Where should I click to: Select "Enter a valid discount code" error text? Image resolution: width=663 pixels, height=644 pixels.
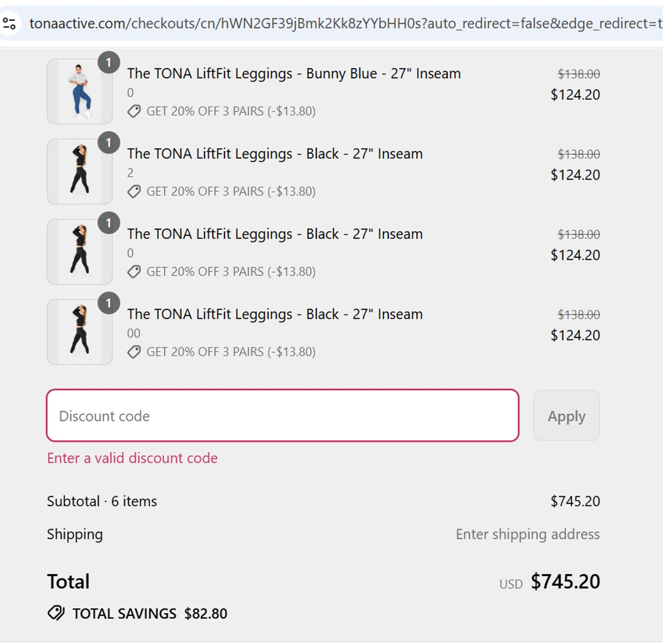click(x=133, y=458)
